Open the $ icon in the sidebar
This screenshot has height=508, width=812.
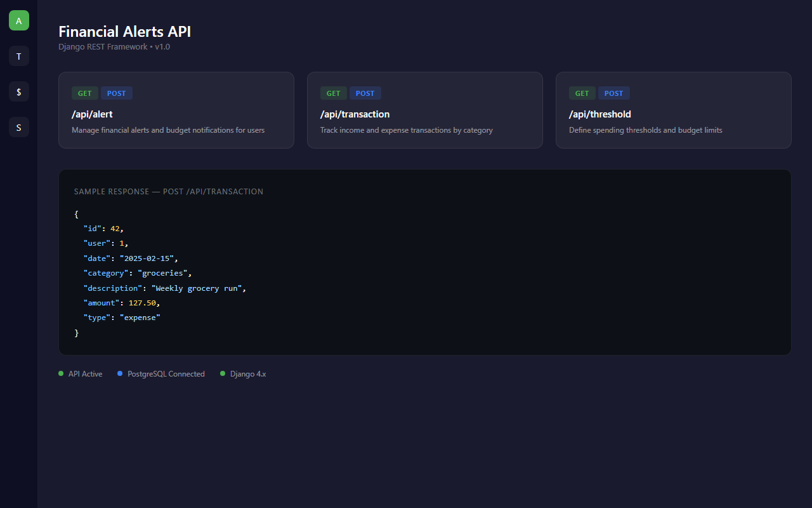18,91
